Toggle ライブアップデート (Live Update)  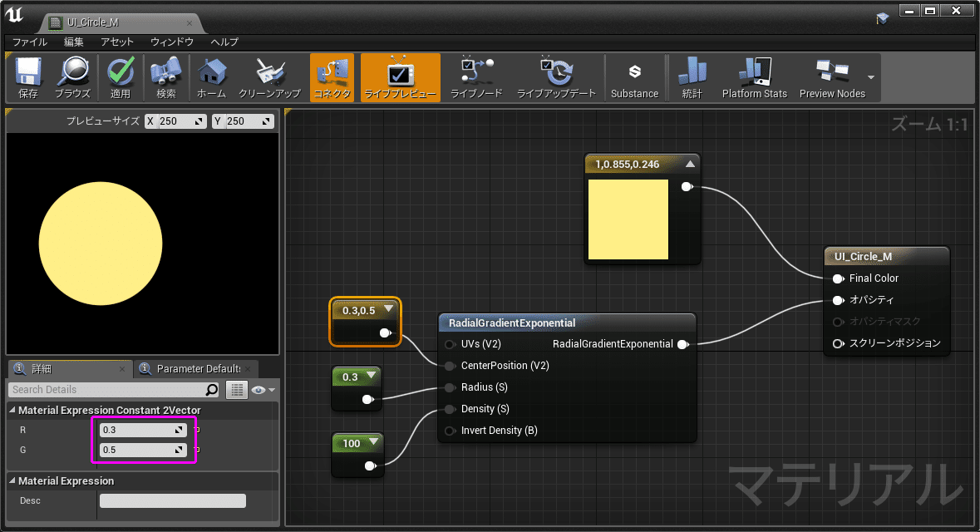pyautogui.click(x=556, y=77)
